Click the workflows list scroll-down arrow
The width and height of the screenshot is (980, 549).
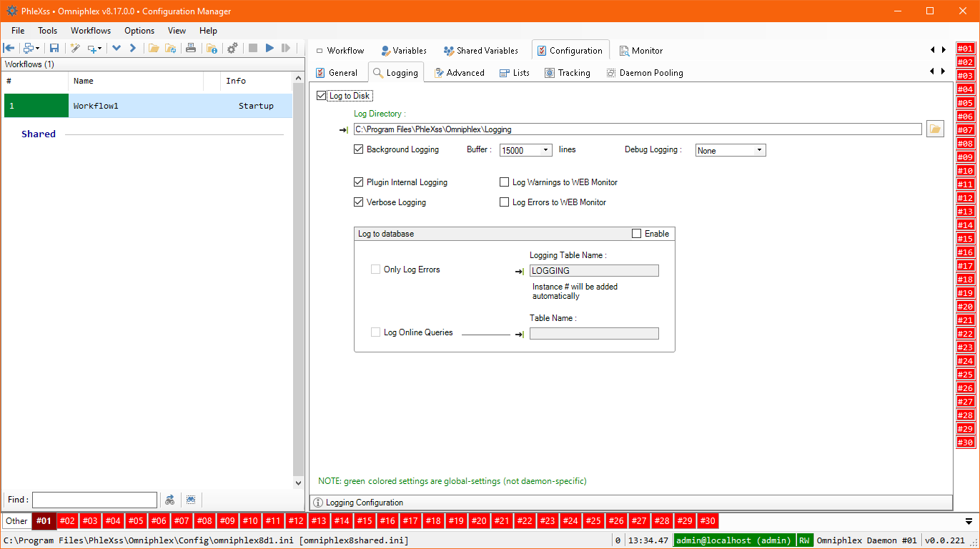tap(299, 483)
